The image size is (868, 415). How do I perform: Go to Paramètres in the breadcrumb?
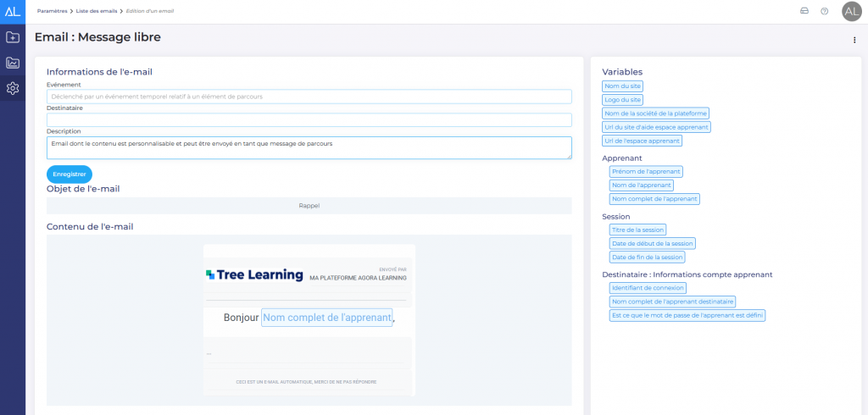(x=53, y=11)
